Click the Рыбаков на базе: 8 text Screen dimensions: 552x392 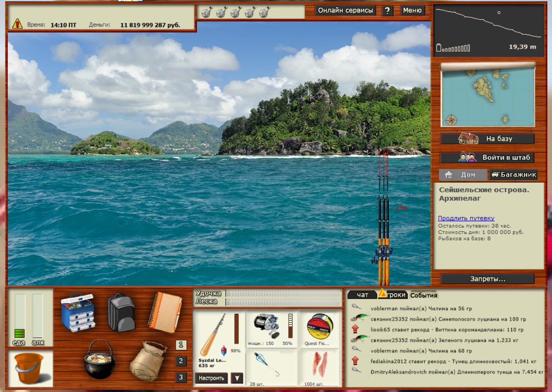click(464, 238)
